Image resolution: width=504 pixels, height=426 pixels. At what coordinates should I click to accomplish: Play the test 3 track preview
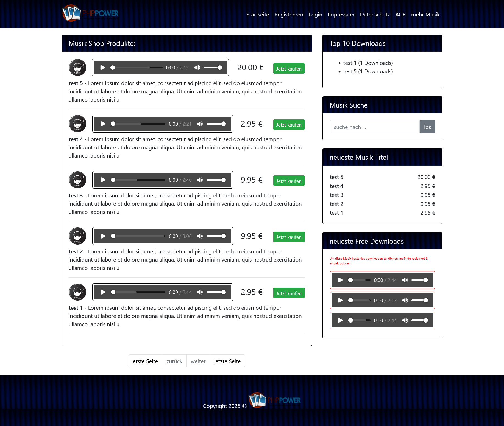coord(103,180)
